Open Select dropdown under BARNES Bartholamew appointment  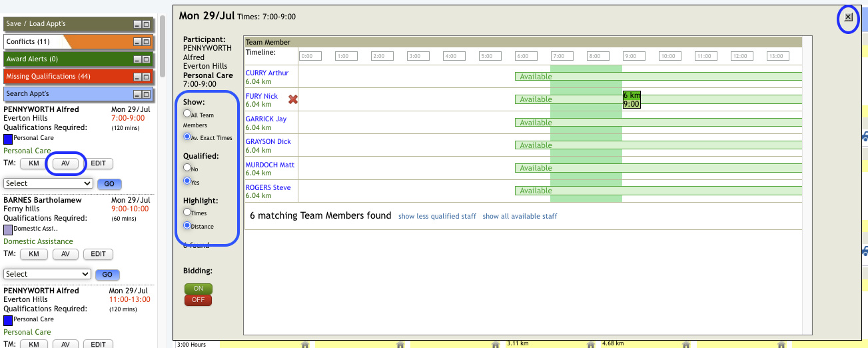pyautogui.click(x=47, y=274)
